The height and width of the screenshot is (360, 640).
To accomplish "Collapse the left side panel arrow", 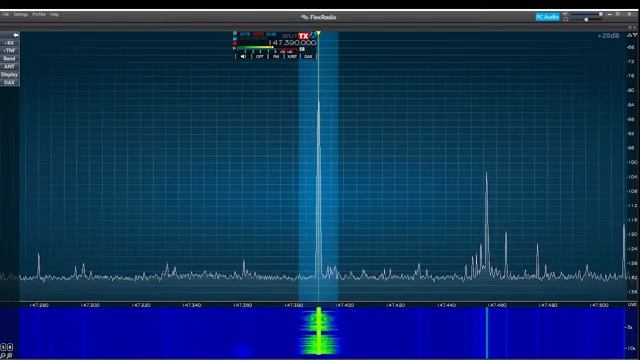I will pos(15,35).
